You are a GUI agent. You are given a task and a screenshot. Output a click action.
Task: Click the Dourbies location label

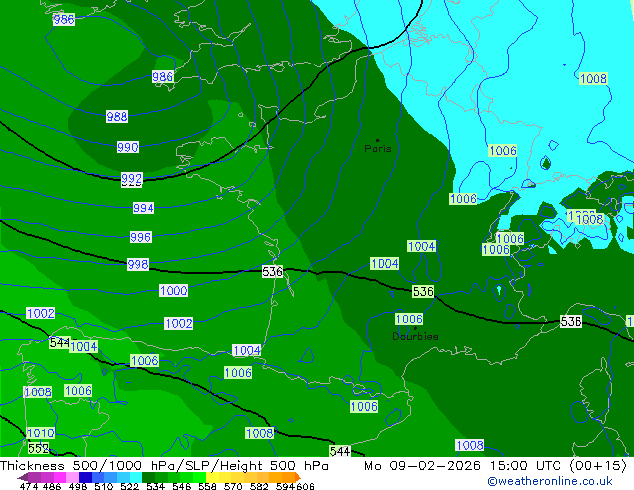(415, 336)
